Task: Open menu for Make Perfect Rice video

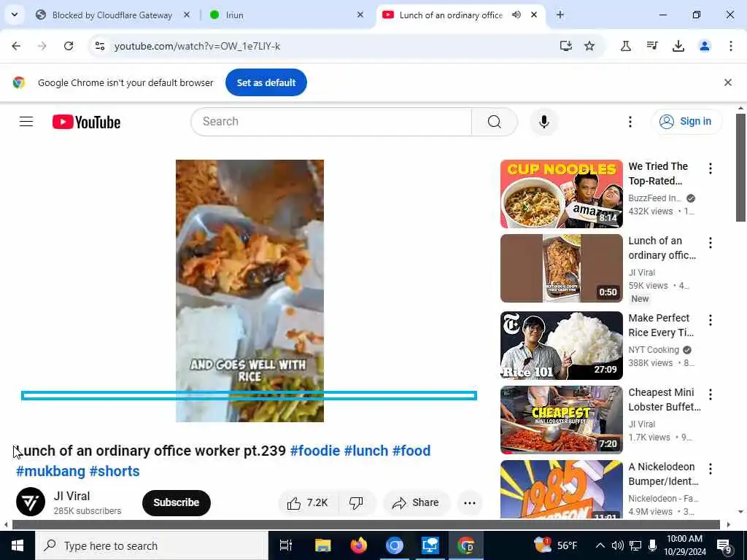Action: pyautogui.click(x=711, y=320)
